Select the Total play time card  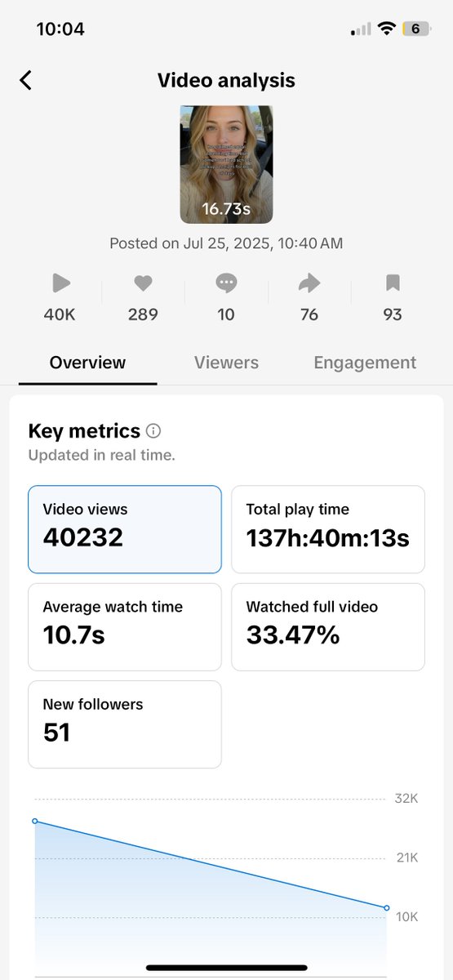(x=328, y=529)
